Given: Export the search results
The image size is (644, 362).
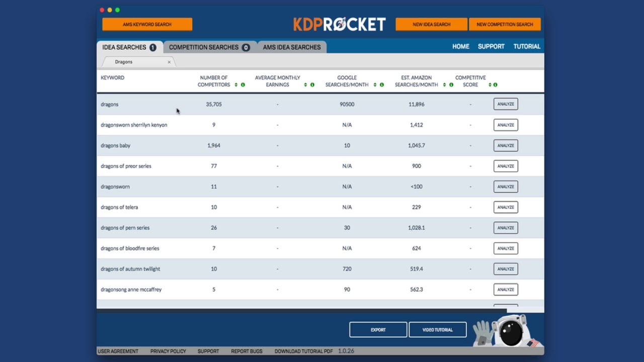Looking at the screenshot, I should coord(378,330).
